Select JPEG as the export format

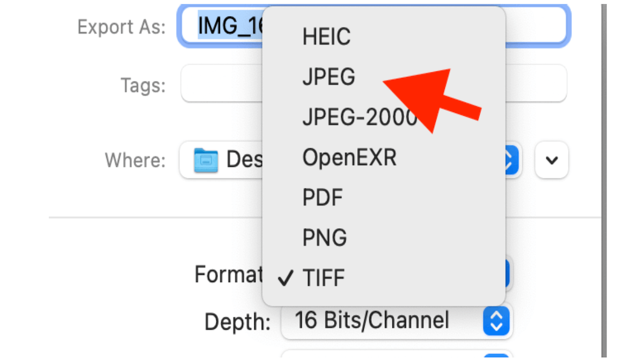pyautogui.click(x=328, y=77)
